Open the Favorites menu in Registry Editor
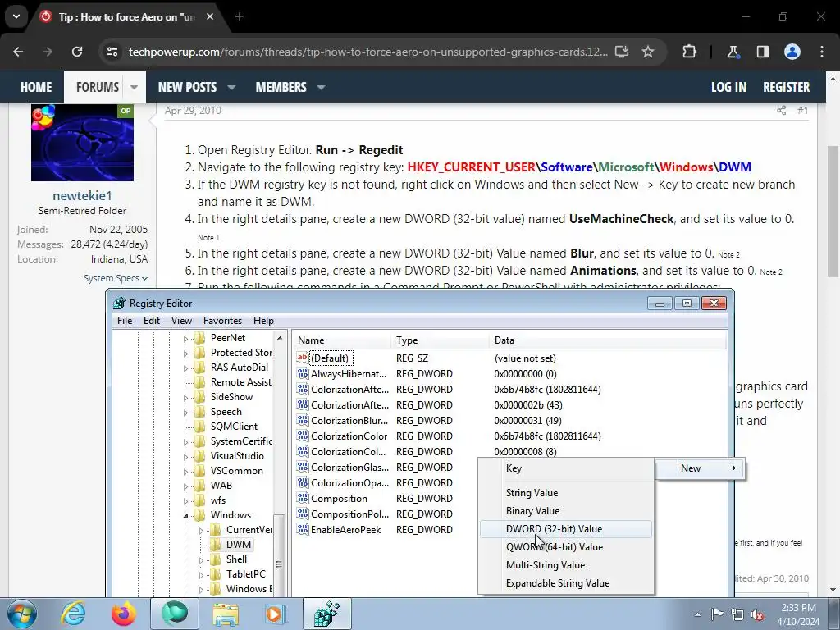840x630 pixels. [x=222, y=321]
